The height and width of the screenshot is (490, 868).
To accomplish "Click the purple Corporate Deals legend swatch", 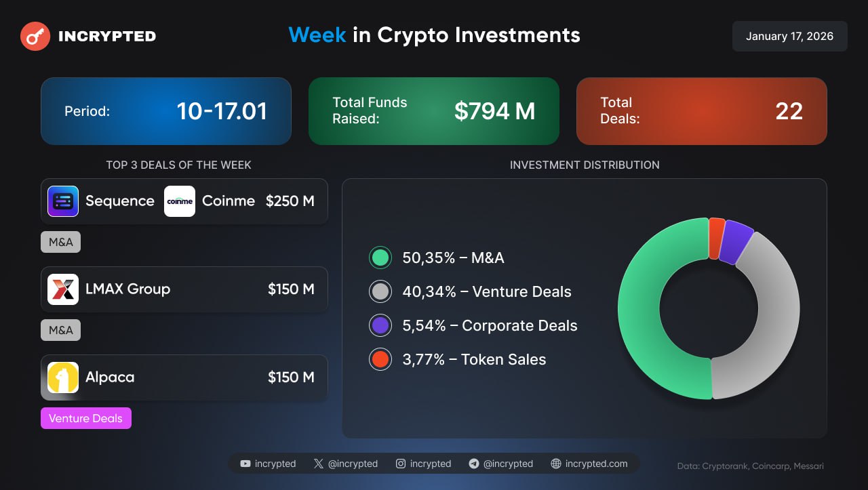I will click(380, 325).
